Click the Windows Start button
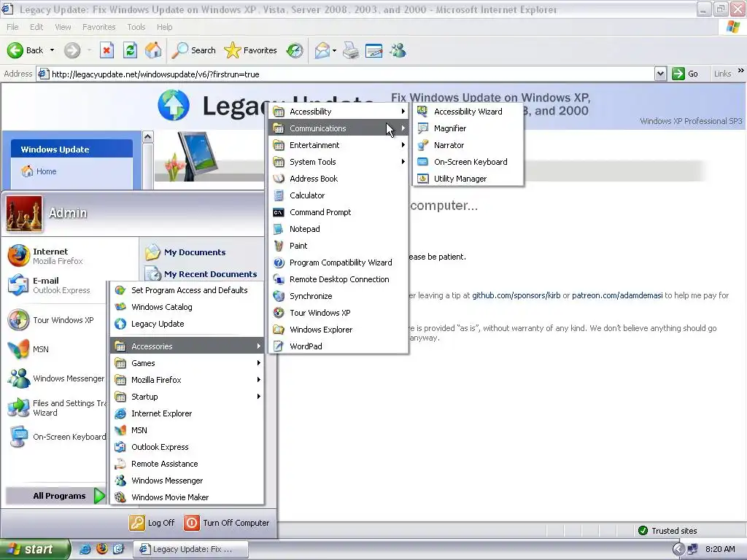This screenshot has height=560, width=747. coord(34,549)
